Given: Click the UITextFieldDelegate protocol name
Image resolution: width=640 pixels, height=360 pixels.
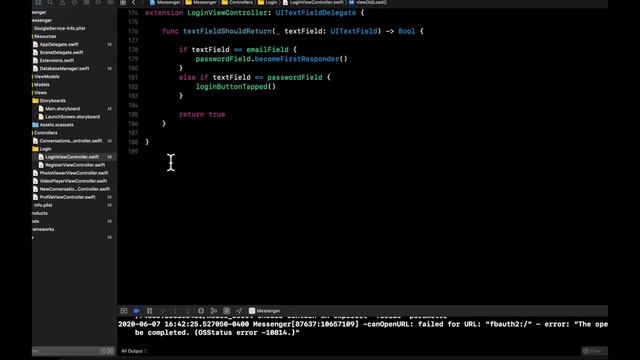Looking at the screenshot, I should click(316, 13).
